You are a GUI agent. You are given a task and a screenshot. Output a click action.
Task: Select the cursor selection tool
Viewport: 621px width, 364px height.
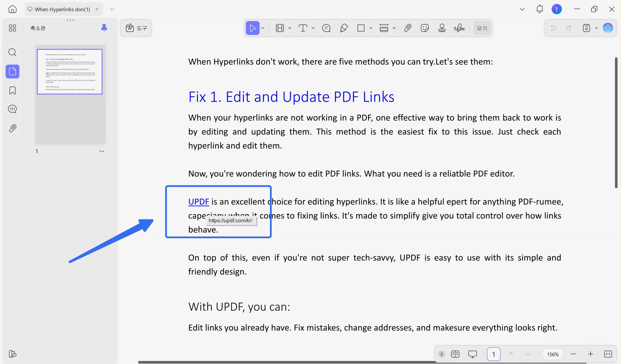pos(252,28)
